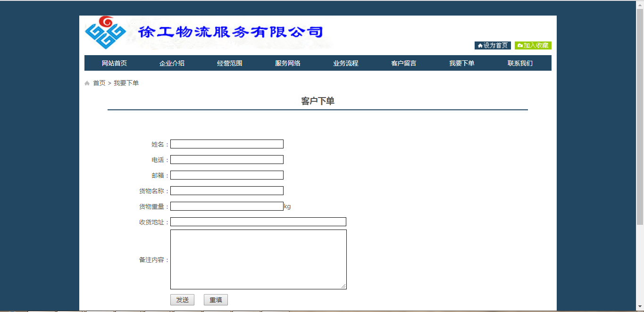644x312 pixels.
Task: Open 联系我们 nav item
Action: (520, 63)
